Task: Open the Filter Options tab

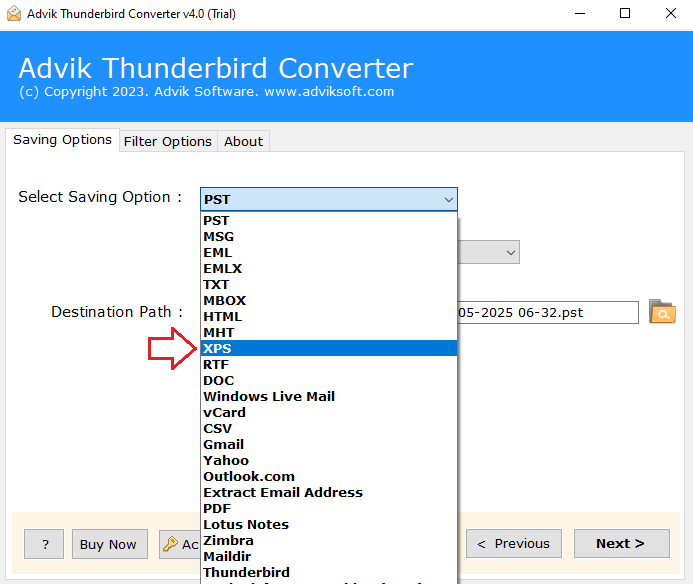Action: pyautogui.click(x=168, y=141)
